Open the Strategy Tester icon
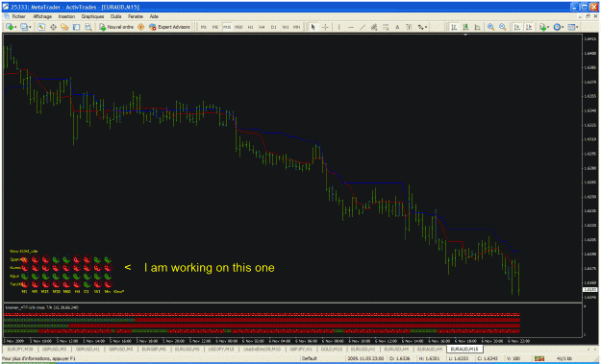The width and height of the screenshot is (601, 364). click(88, 27)
